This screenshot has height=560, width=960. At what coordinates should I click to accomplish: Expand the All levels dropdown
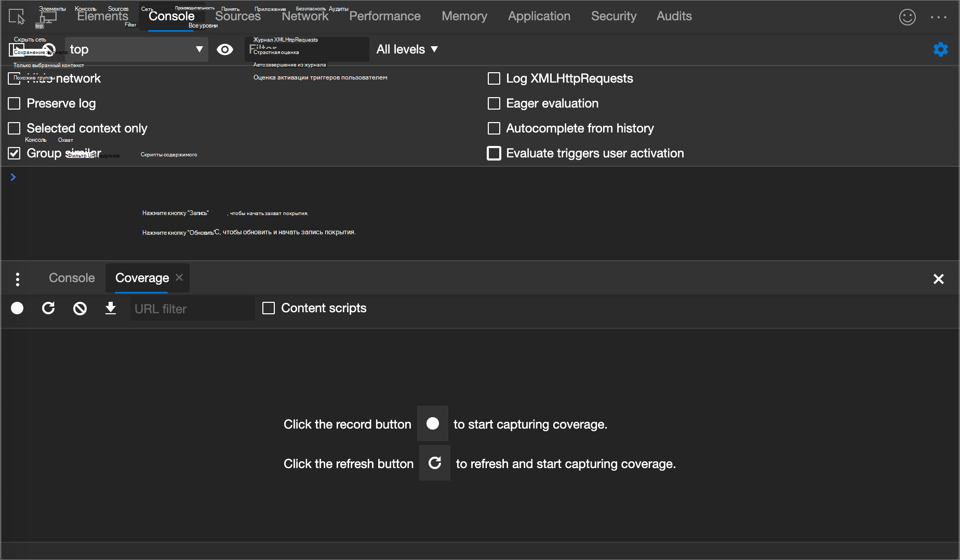407,49
